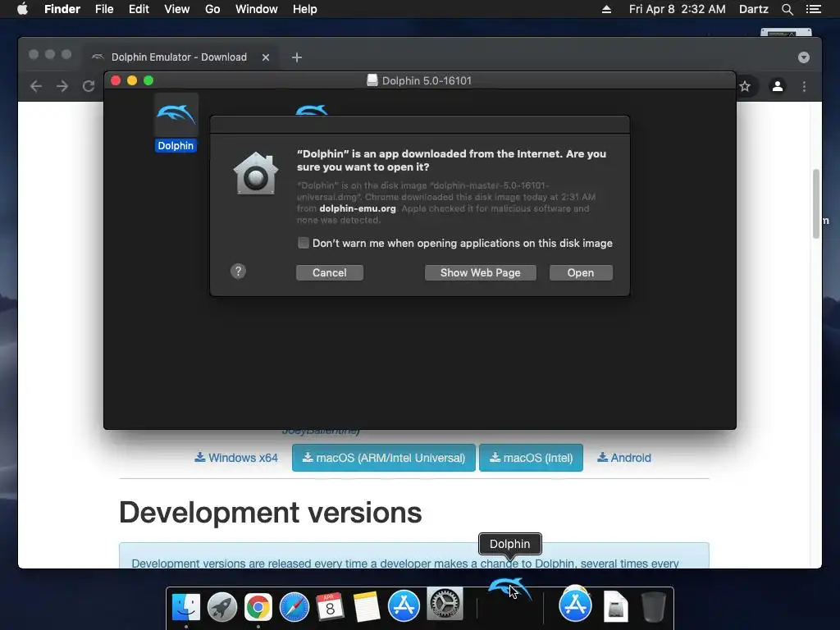Screen dimensions: 840x630
Task: Open the Dolphin app icon in disk image window
Action: [176, 116]
